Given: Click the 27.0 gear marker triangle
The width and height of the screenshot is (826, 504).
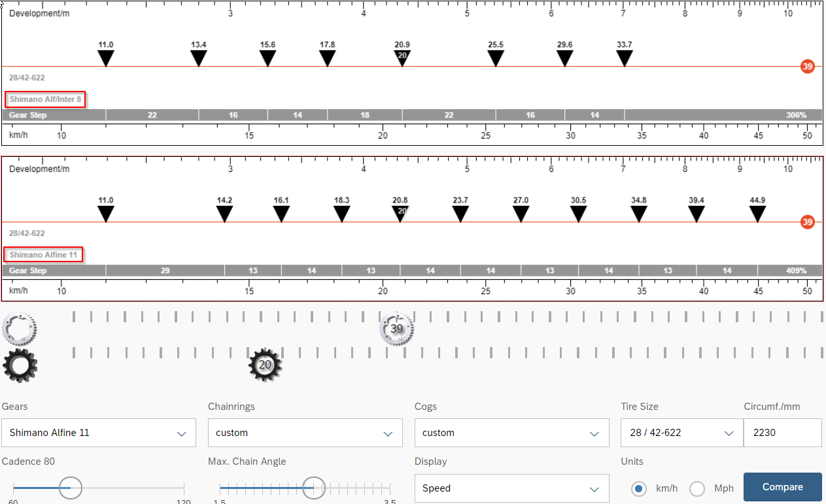Looking at the screenshot, I should 521,214.
